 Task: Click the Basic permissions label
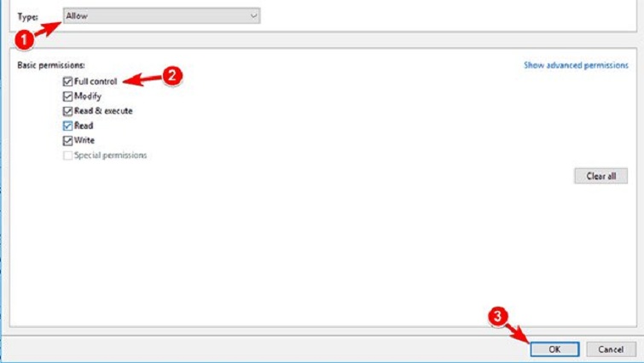(51, 65)
